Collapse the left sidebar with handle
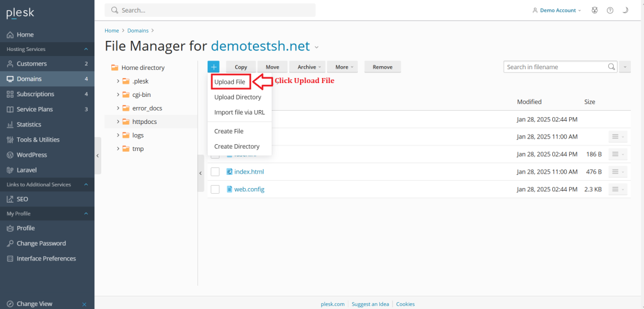Screen dimensions: 644x309 [x=97, y=155]
